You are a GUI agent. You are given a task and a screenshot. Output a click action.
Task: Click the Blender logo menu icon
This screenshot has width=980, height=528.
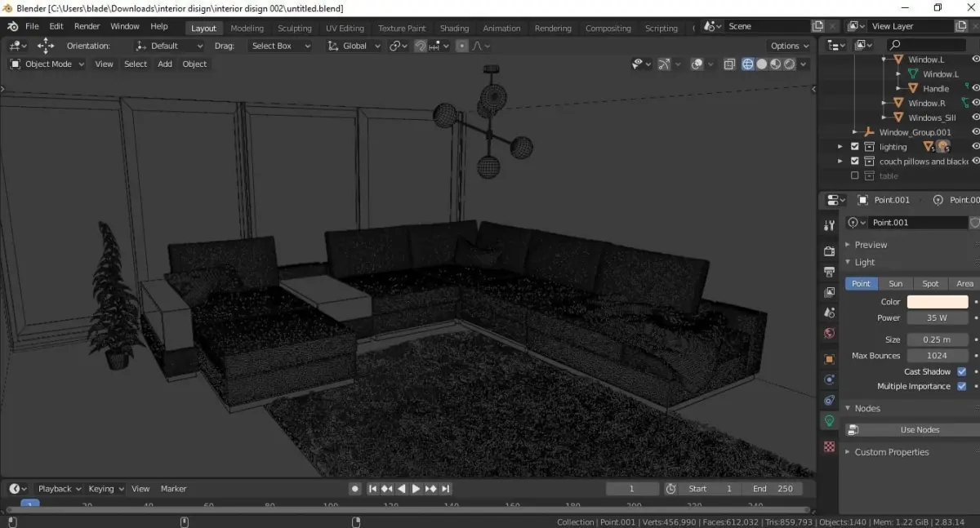pos(12,27)
